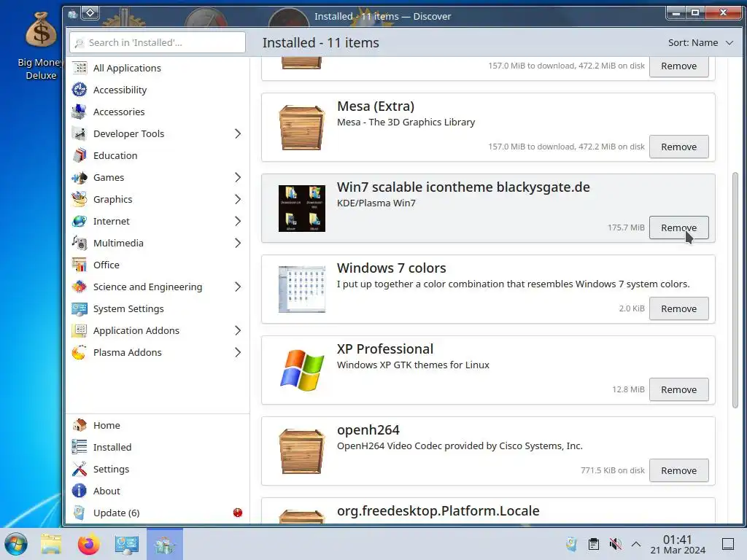The height and width of the screenshot is (560, 747).
Task: Launch Firefox from the taskbar
Action: [x=88, y=544]
